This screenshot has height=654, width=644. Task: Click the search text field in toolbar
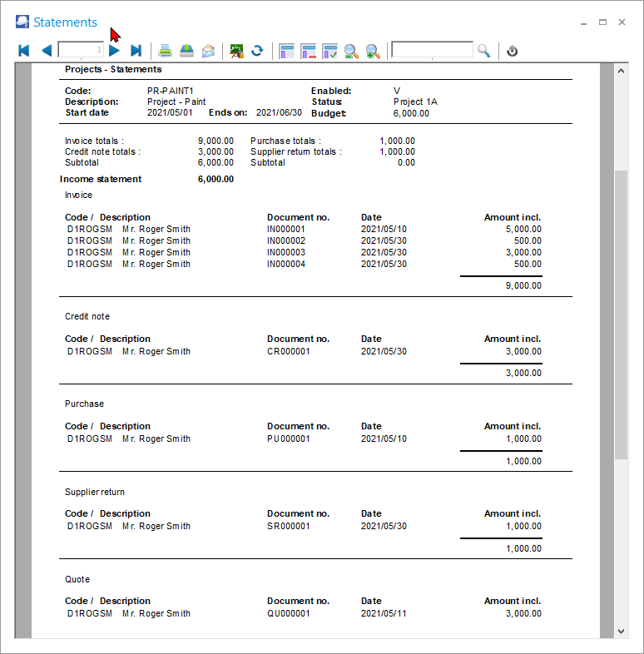[x=432, y=51]
